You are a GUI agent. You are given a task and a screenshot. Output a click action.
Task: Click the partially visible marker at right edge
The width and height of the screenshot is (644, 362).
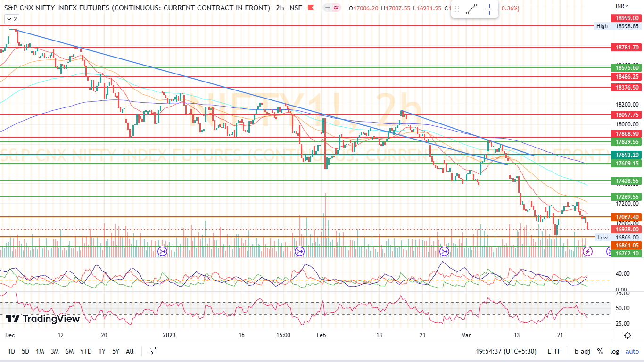tap(608, 251)
